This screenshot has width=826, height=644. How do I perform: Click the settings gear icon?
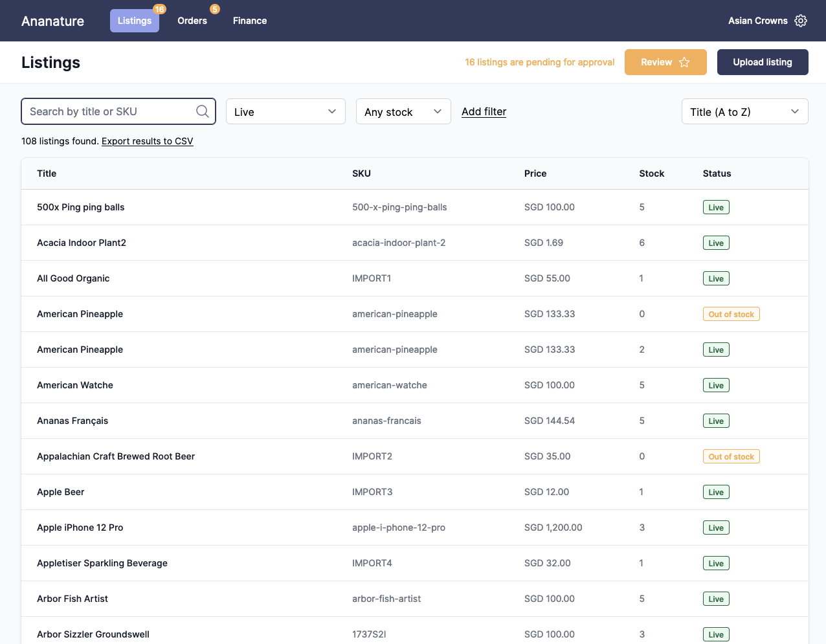pyautogui.click(x=801, y=21)
